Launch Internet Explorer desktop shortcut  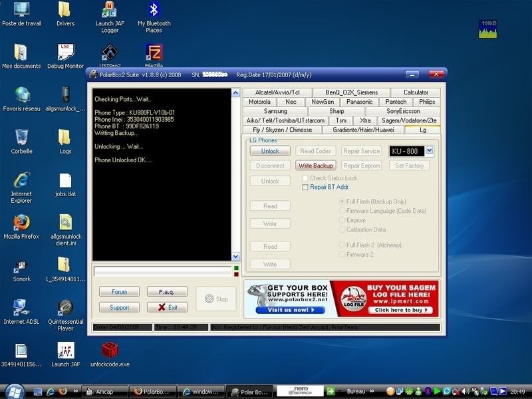click(21, 188)
